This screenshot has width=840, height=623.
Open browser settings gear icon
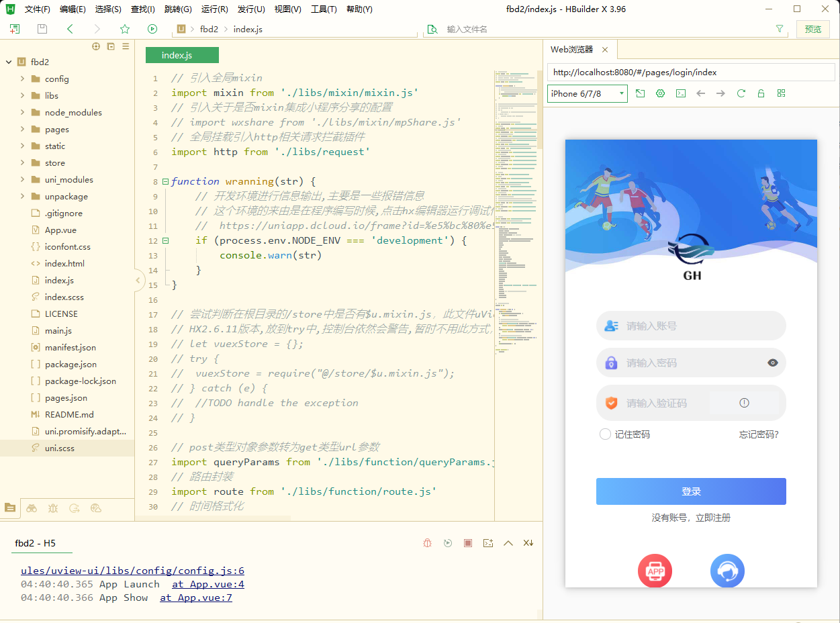660,93
